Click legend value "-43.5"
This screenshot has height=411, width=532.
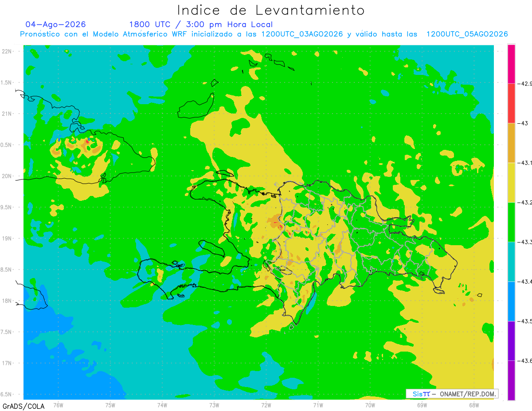(525, 321)
